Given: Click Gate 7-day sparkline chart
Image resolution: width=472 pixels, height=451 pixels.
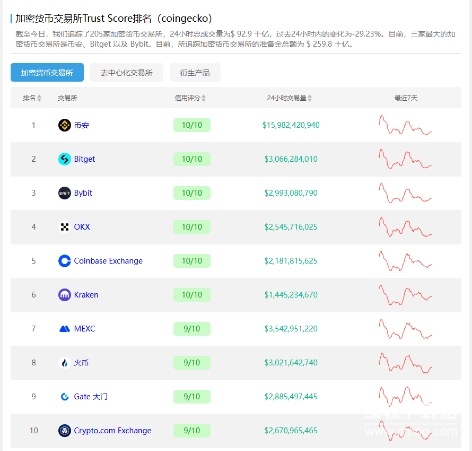Looking at the screenshot, I should [x=405, y=397].
